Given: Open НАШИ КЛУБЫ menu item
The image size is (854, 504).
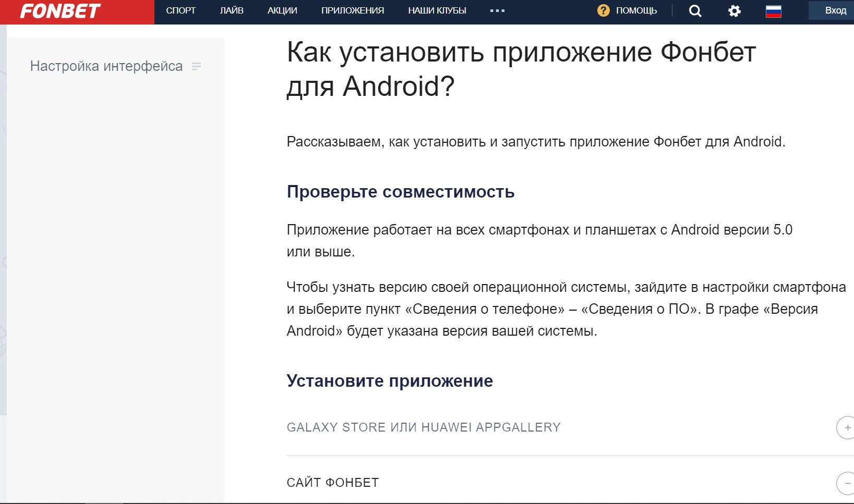Looking at the screenshot, I should pyautogui.click(x=437, y=10).
